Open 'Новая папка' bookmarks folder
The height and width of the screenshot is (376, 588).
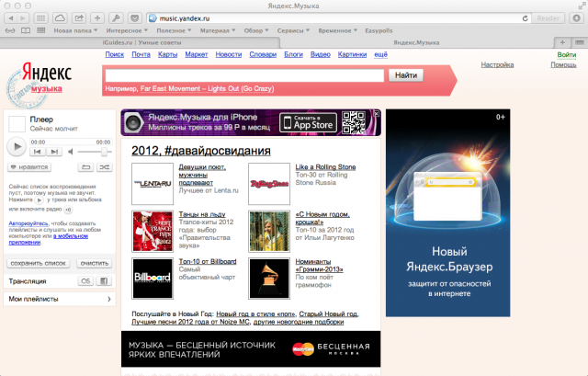75,30
